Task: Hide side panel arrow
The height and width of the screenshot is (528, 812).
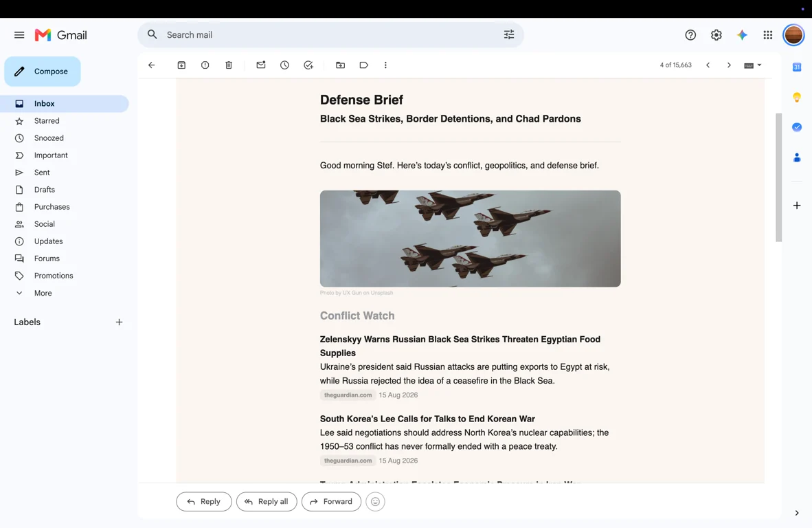Action: click(x=797, y=513)
